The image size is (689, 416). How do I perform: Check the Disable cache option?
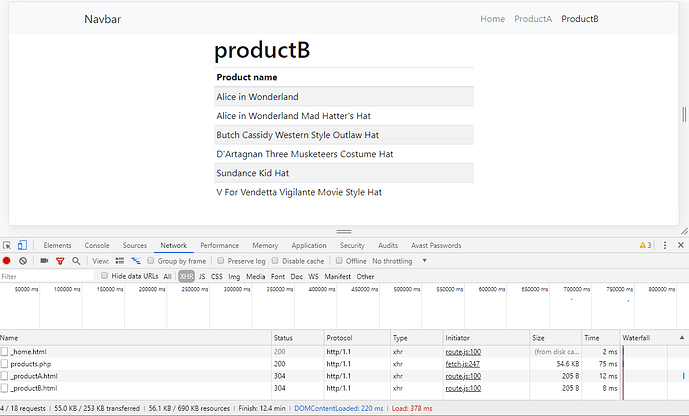pos(274,261)
